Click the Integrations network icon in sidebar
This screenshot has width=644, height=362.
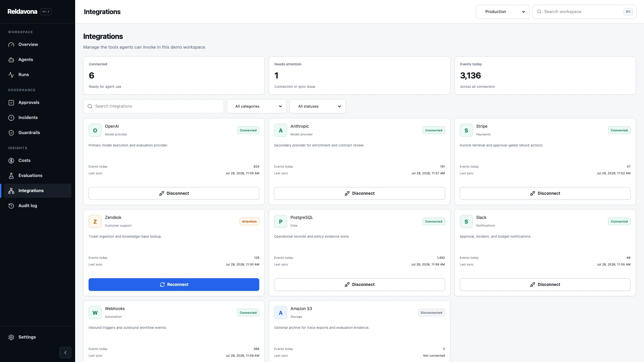(11, 191)
